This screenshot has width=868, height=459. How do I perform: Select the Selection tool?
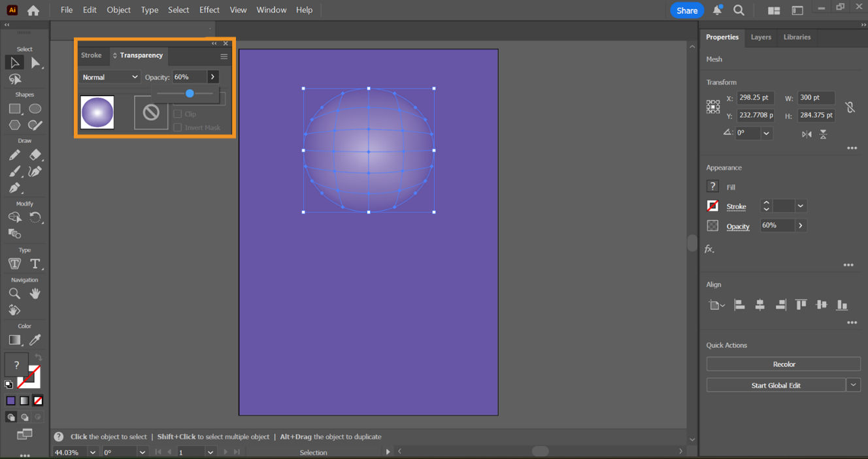[14, 62]
